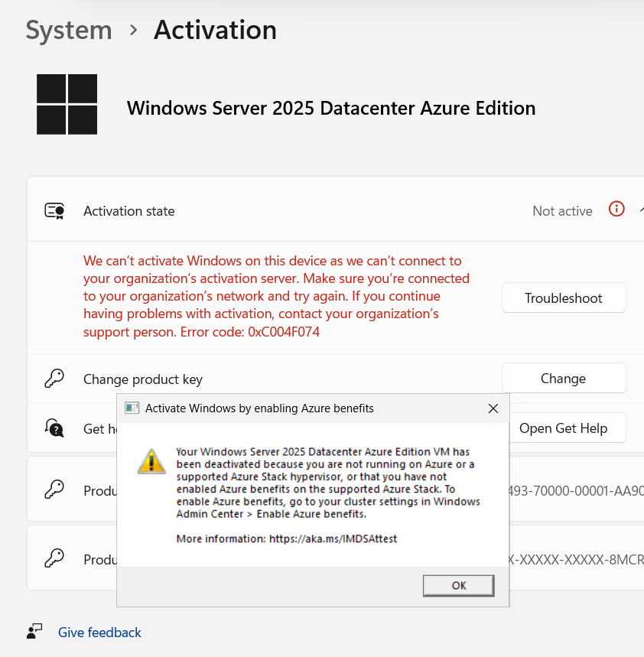Screen dimensions: 644x657
Task: Click the Give feedback person icon
Action: 34,632
